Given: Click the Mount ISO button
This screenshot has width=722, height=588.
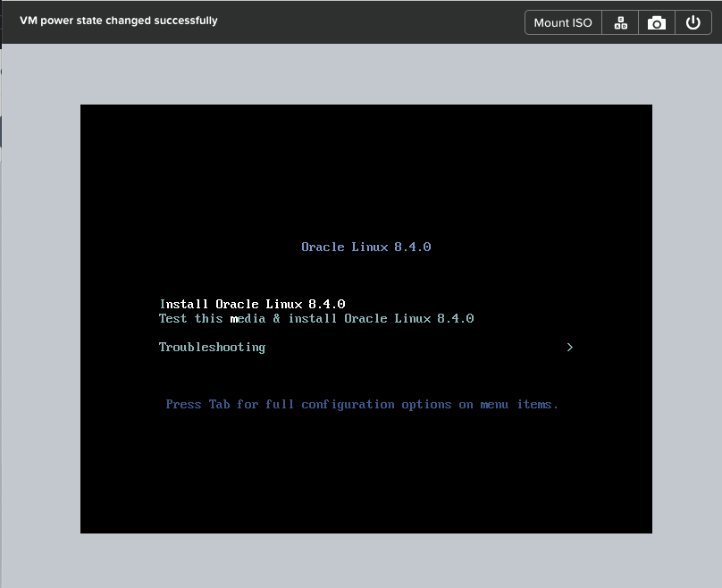Looking at the screenshot, I should pos(563,22).
